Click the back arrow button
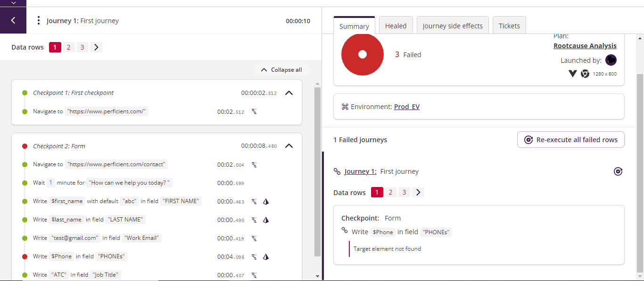The height and width of the screenshot is (281, 644). [x=13, y=20]
